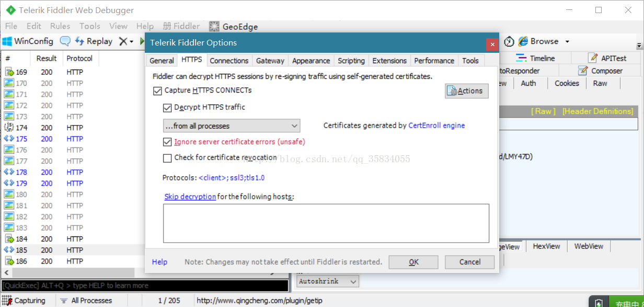
Task: Click the Capturing status bar icon
Action: (7, 301)
